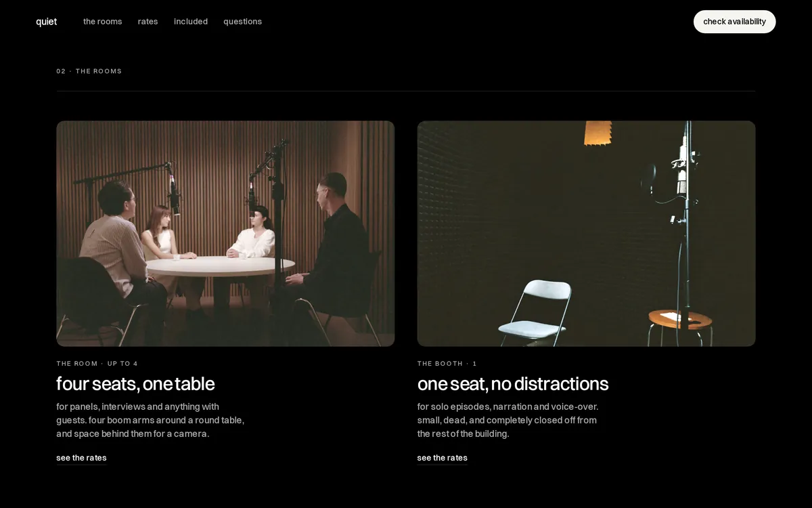
Task: Select heading 'one seat, no distractions'
Action: 513,384
